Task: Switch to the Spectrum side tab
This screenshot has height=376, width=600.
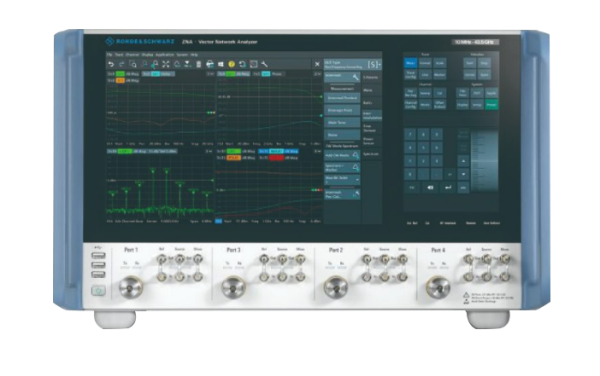Action: click(x=371, y=154)
